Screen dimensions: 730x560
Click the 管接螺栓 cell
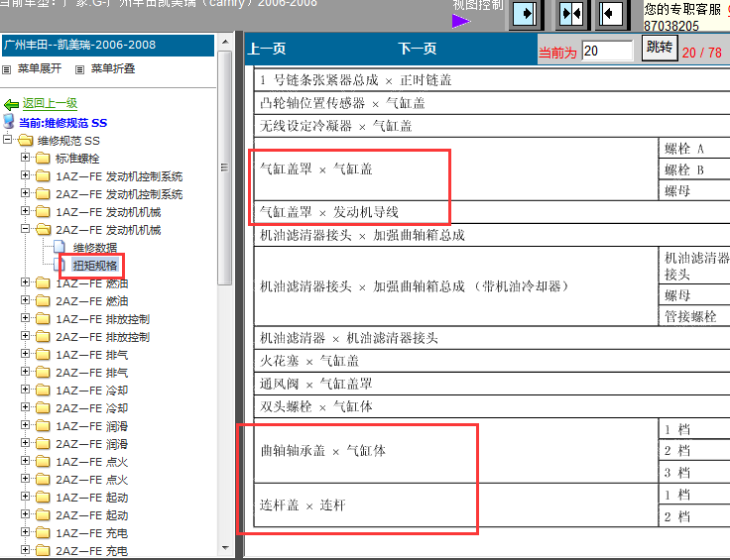click(x=694, y=316)
